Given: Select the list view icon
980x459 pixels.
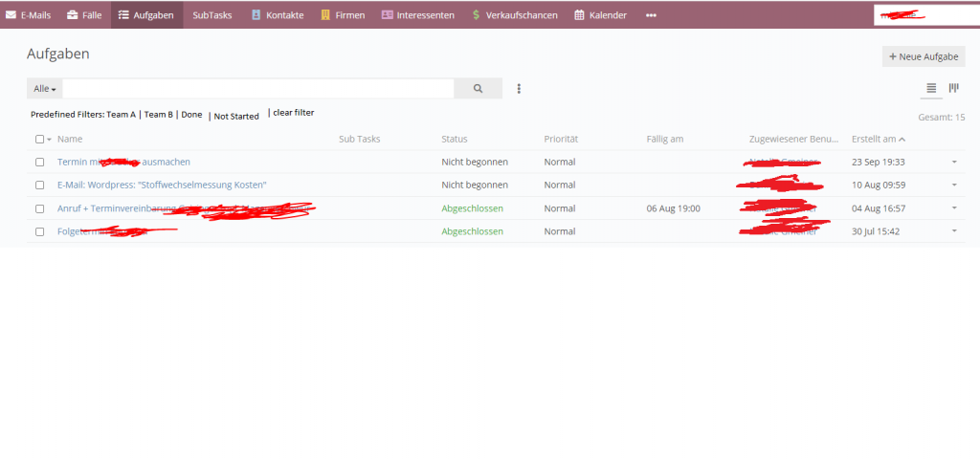Looking at the screenshot, I should [x=931, y=88].
